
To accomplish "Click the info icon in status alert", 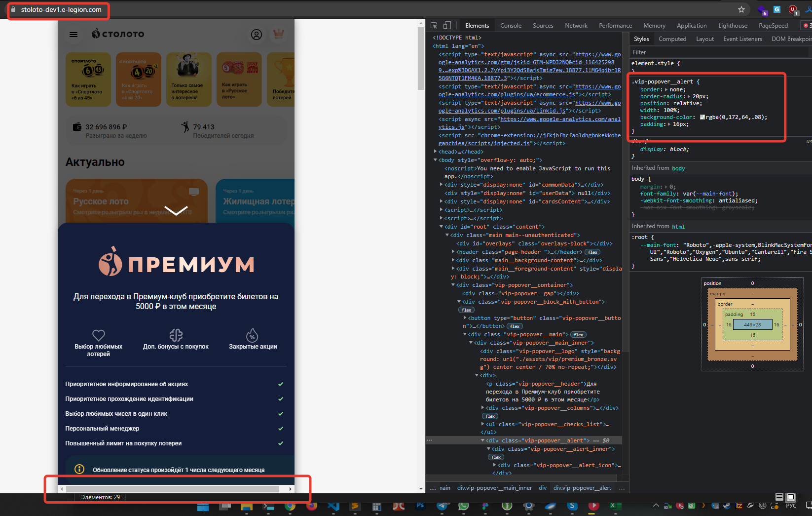I will pyautogui.click(x=79, y=469).
